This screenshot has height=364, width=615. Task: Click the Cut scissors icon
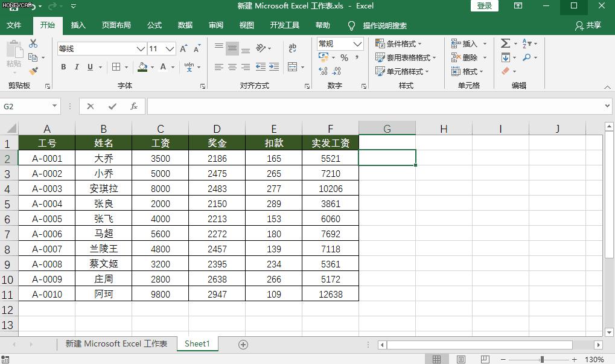point(33,43)
